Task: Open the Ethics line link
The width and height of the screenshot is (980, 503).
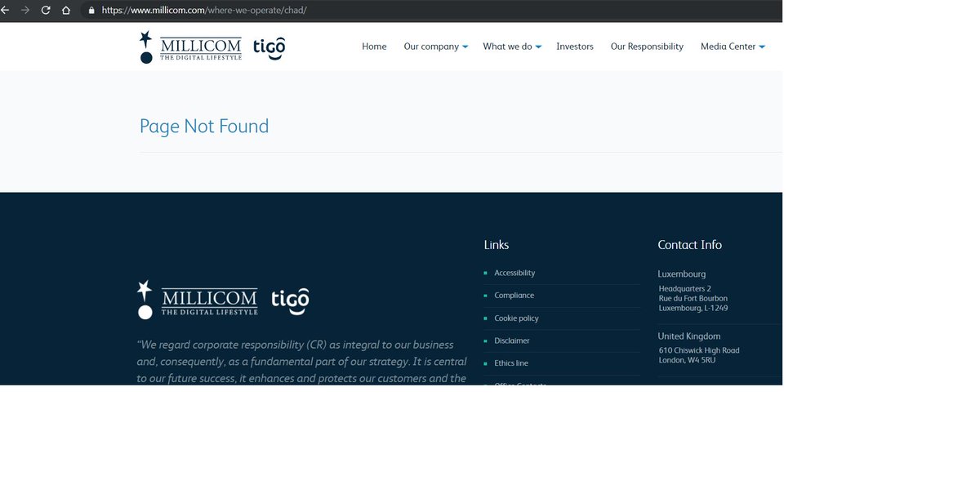Action: (511, 363)
